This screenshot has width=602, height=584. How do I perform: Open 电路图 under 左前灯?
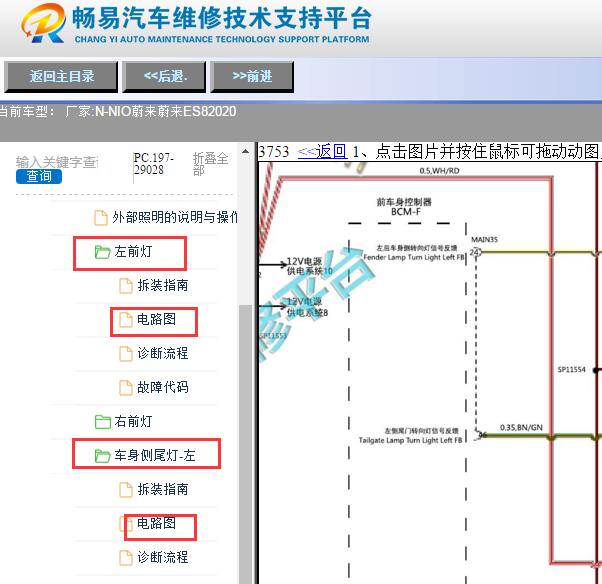[157, 319]
